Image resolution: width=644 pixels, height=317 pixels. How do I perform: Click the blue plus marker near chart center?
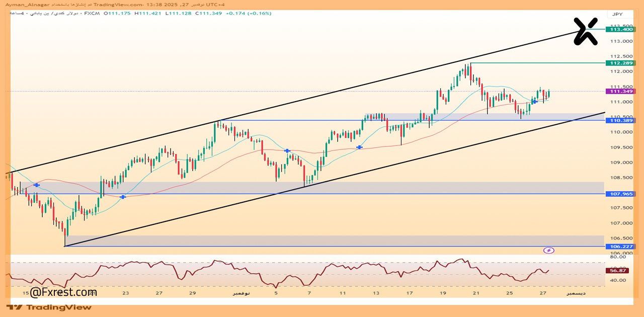point(287,150)
